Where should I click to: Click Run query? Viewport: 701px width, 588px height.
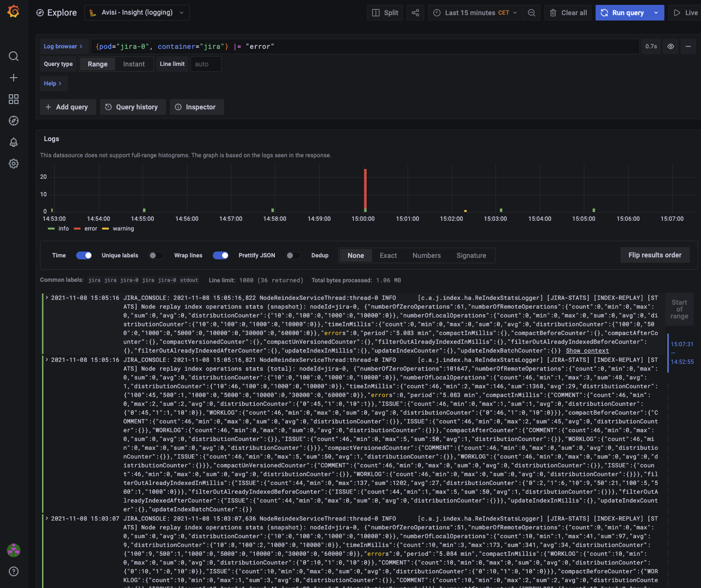[622, 13]
